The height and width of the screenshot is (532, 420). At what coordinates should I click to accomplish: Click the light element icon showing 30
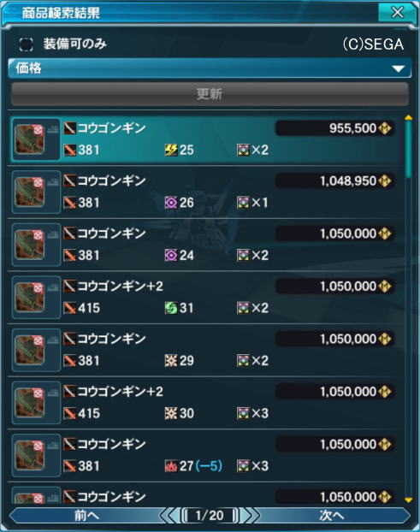click(x=171, y=413)
